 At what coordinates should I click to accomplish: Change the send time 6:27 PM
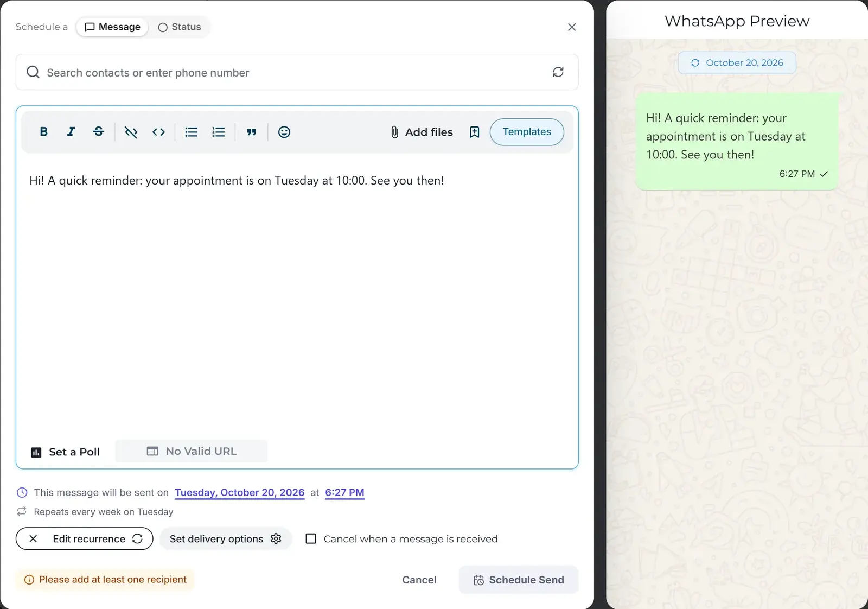click(x=344, y=493)
